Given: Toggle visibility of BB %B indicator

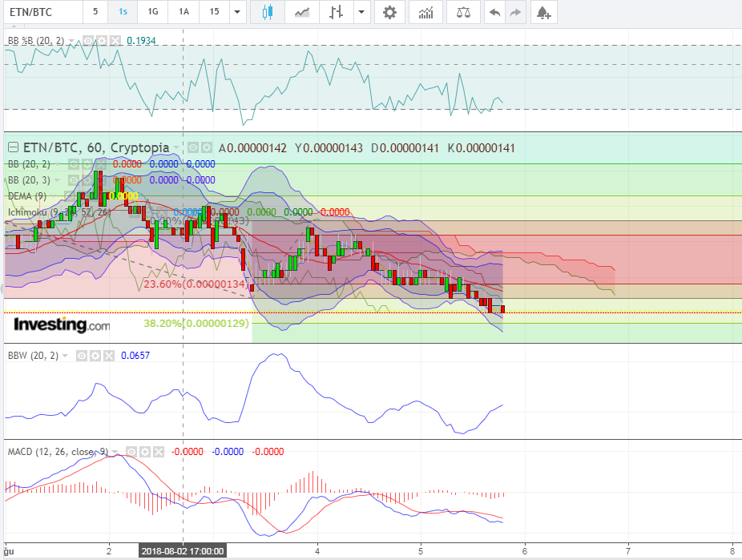Looking at the screenshot, I should 87,41.
